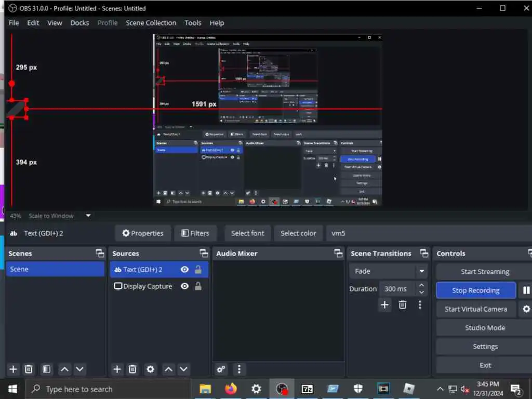Viewport: 532px width, 399px height.
Task: Remove selected source with trash icon
Action: tap(132, 369)
